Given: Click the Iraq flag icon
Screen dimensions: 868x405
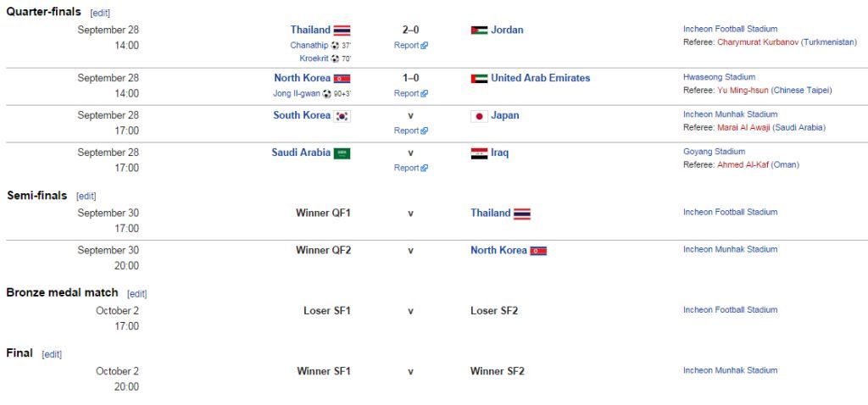Looking at the screenshot, I should 480,153.
